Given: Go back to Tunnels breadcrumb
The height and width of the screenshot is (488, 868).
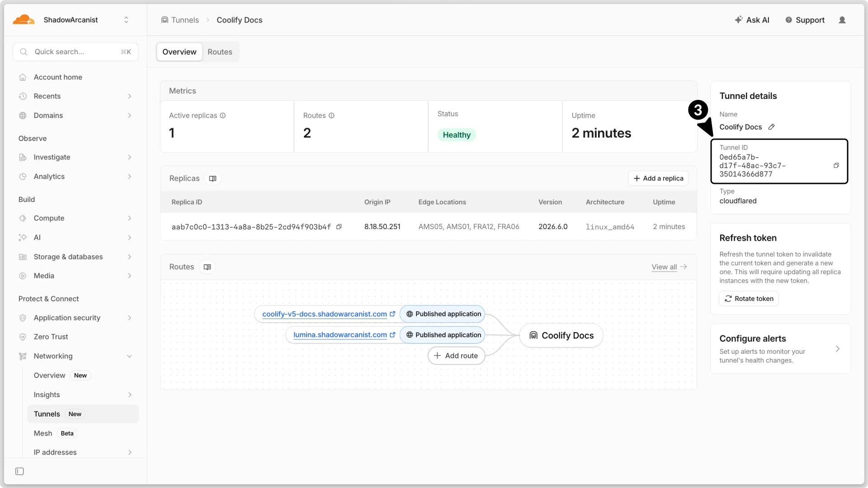Looking at the screenshot, I should point(180,20).
